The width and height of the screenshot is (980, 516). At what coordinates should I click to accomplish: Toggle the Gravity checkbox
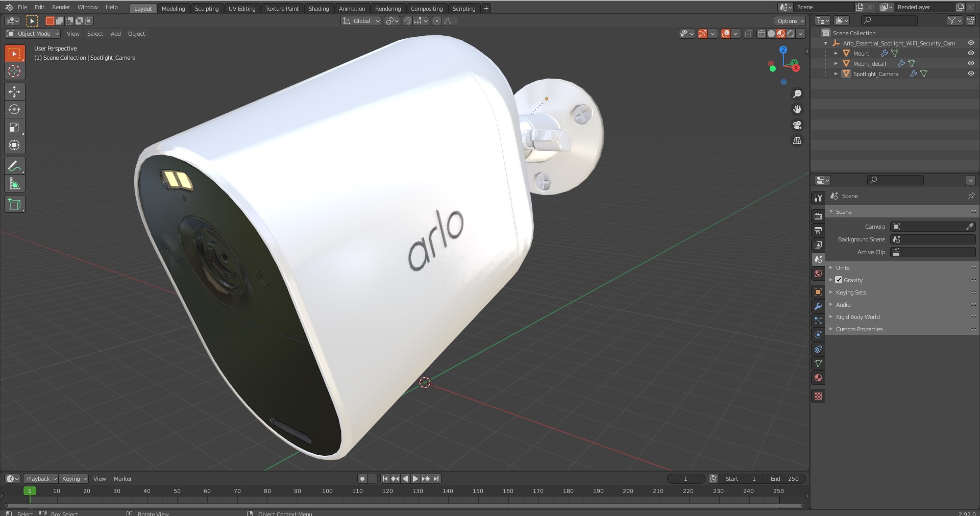coord(839,280)
